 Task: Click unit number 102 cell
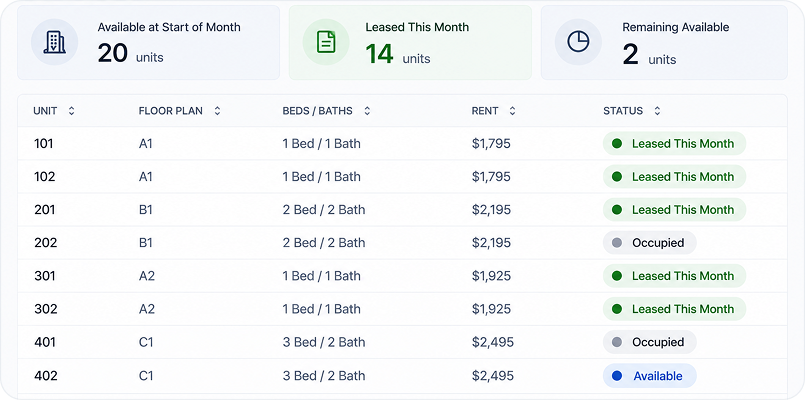(45, 177)
